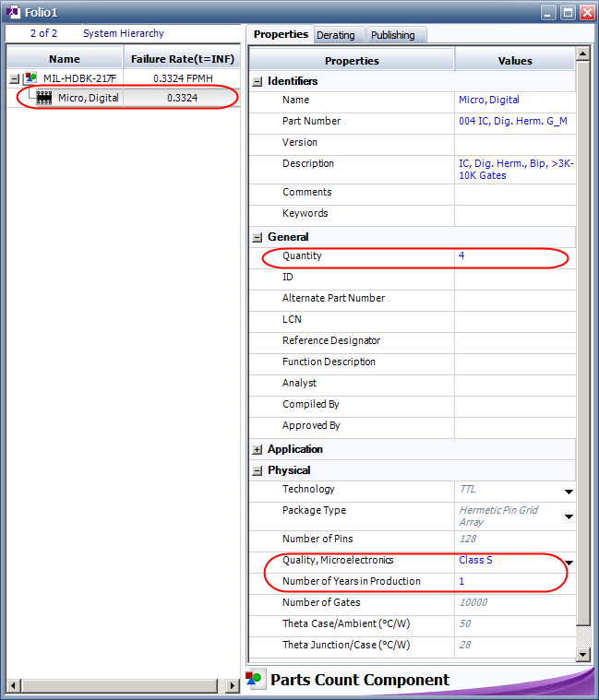Click the Failure Rate column header
The image size is (599, 700).
[x=182, y=58]
